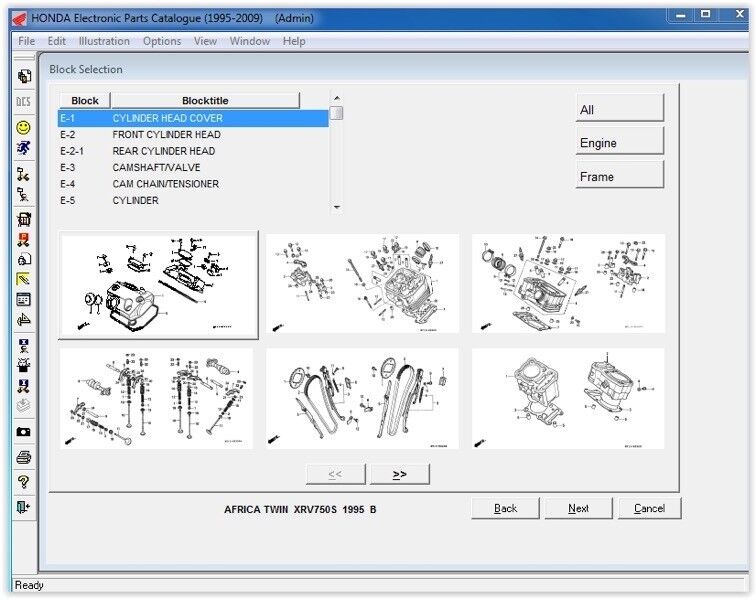Image resolution: width=756 pixels, height=599 pixels.
Task: Click block list scrollbar down arrow
Action: 337,207
